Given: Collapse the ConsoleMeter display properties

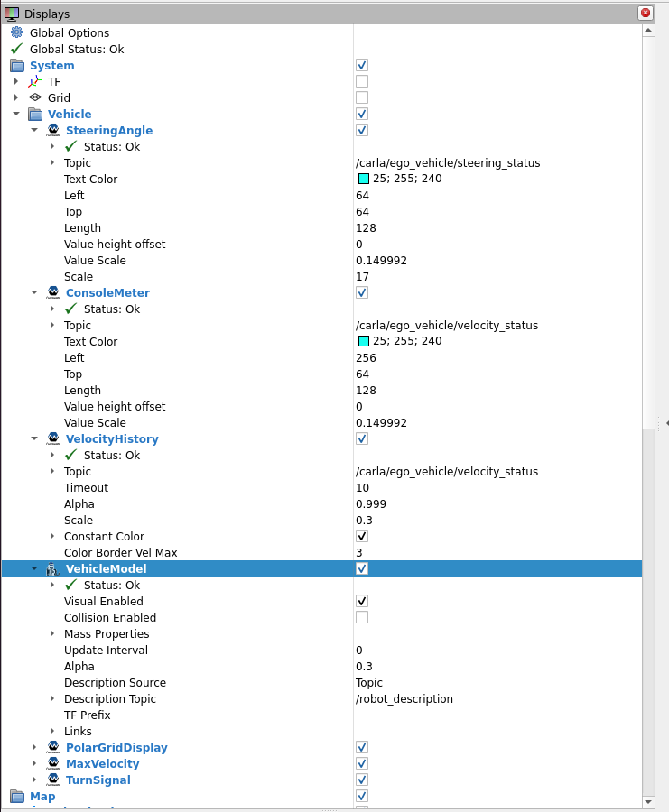Looking at the screenshot, I should (x=34, y=292).
